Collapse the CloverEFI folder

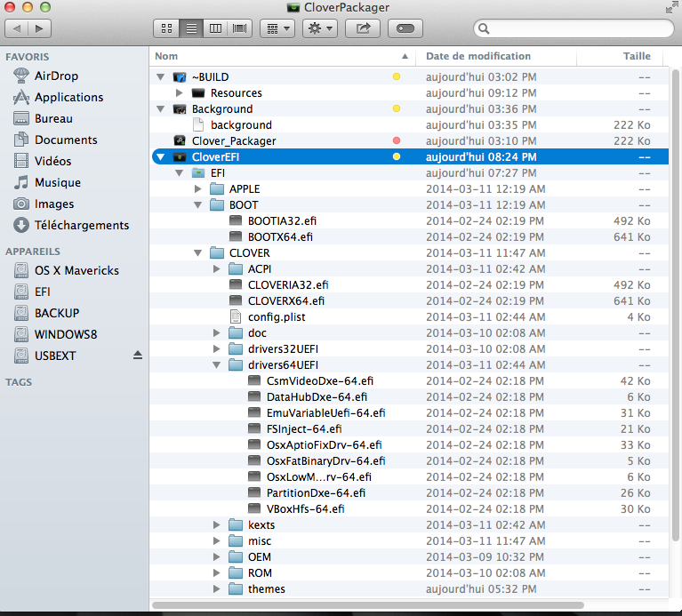pyautogui.click(x=161, y=157)
